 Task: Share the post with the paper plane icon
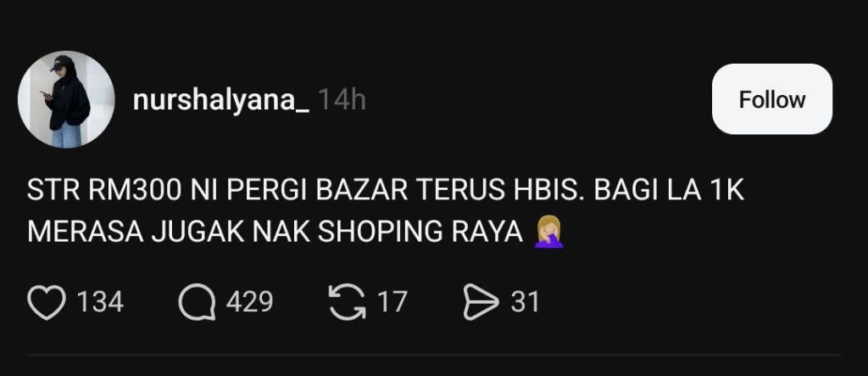coord(481,302)
